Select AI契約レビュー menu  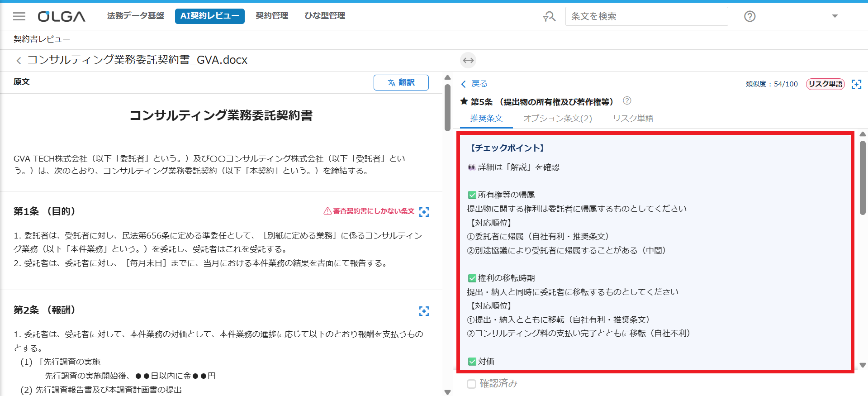(210, 16)
